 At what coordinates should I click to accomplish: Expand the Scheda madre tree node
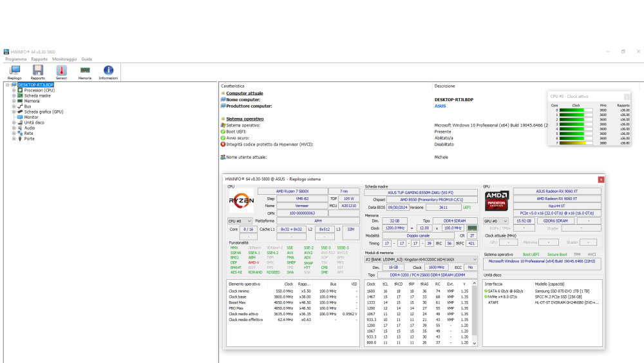[x=14, y=95]
